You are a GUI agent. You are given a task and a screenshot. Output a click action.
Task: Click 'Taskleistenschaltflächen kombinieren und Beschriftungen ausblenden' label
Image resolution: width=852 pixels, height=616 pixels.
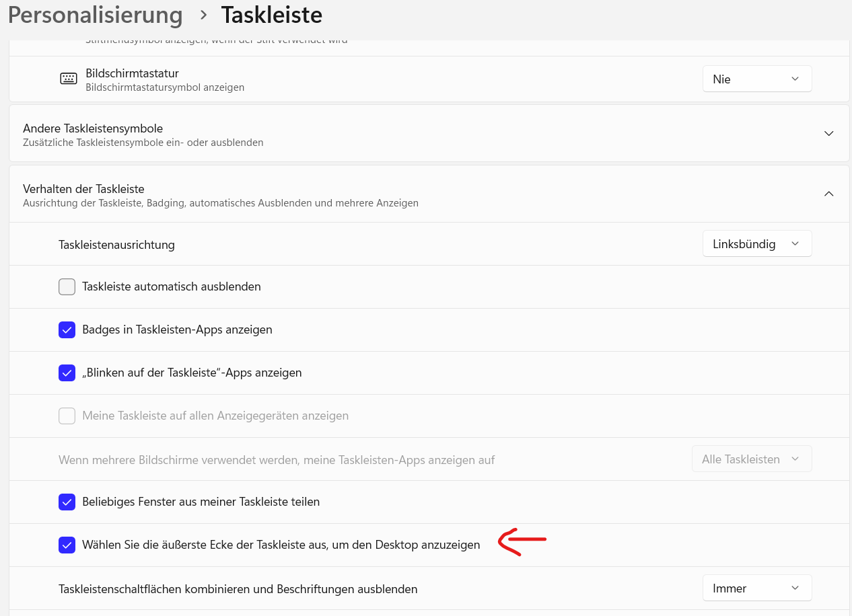click(238, 589)
